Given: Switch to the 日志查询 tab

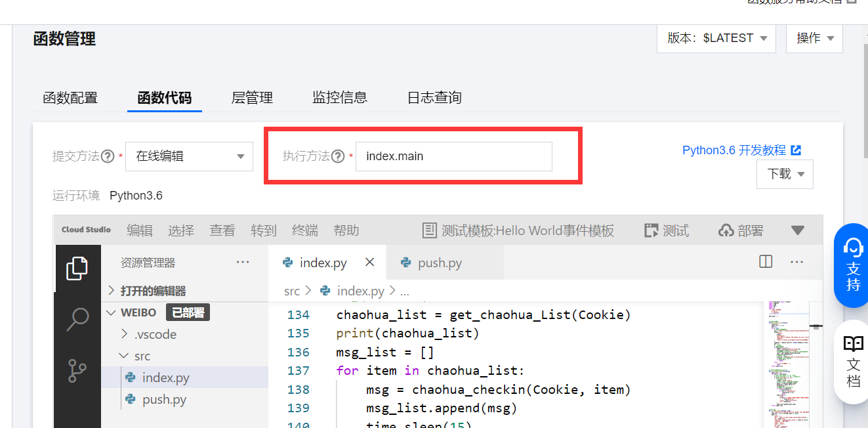Looking at the screenshot, I should [434, 97].
